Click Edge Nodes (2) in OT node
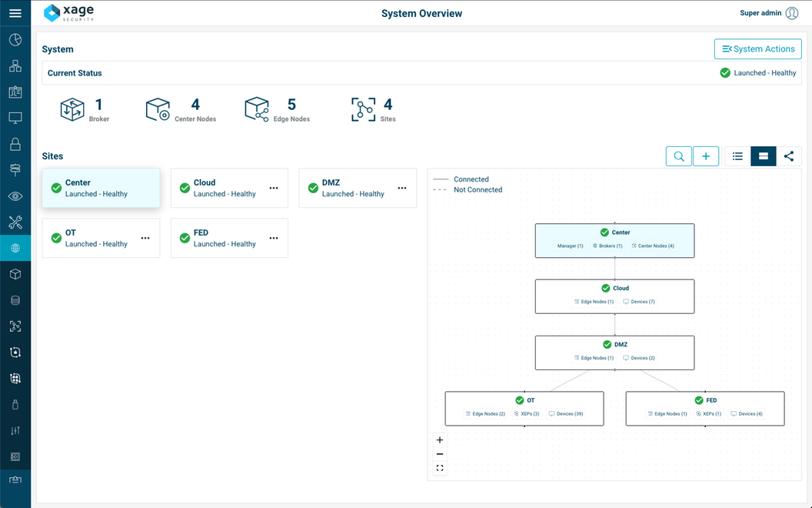 485,413
